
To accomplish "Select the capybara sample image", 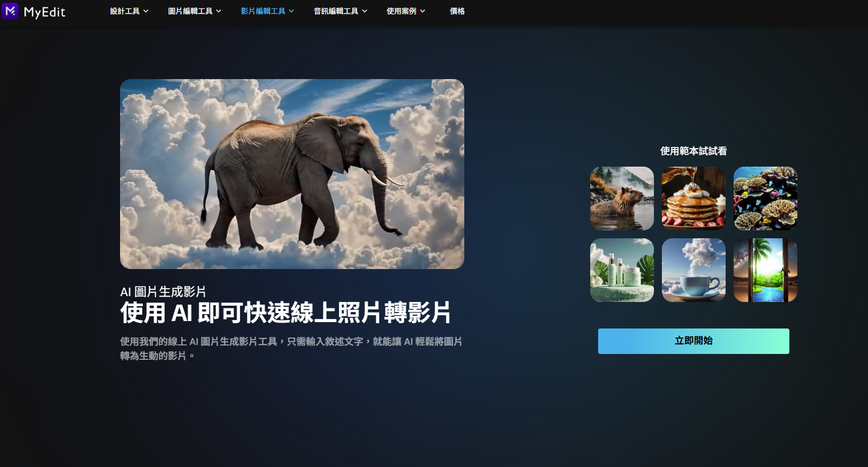I will 622,198.
